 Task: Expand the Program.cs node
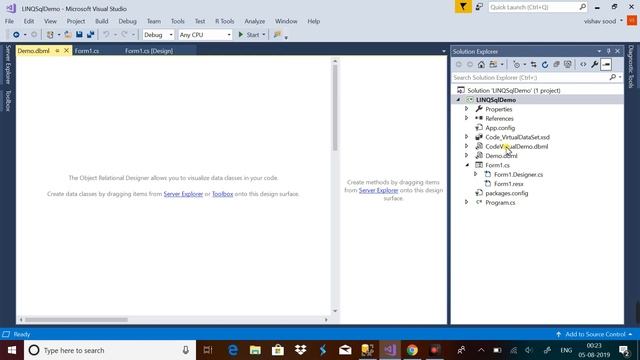(467, 202)
